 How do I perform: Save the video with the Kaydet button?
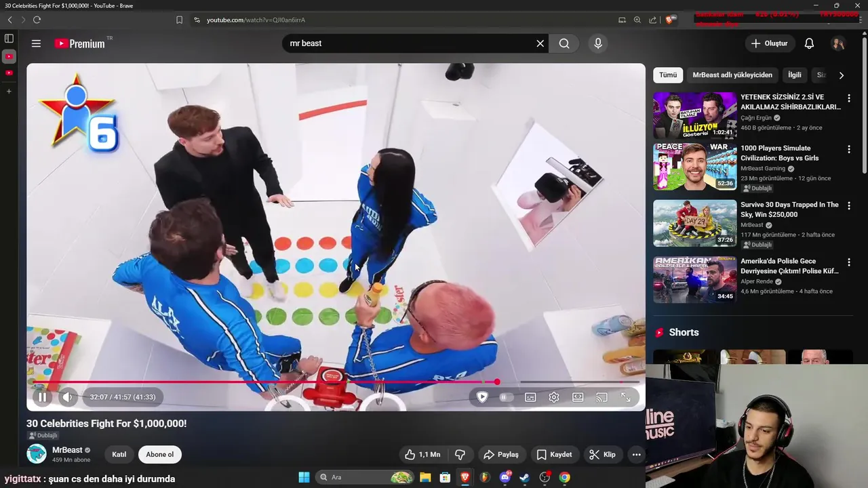(555, 455)
